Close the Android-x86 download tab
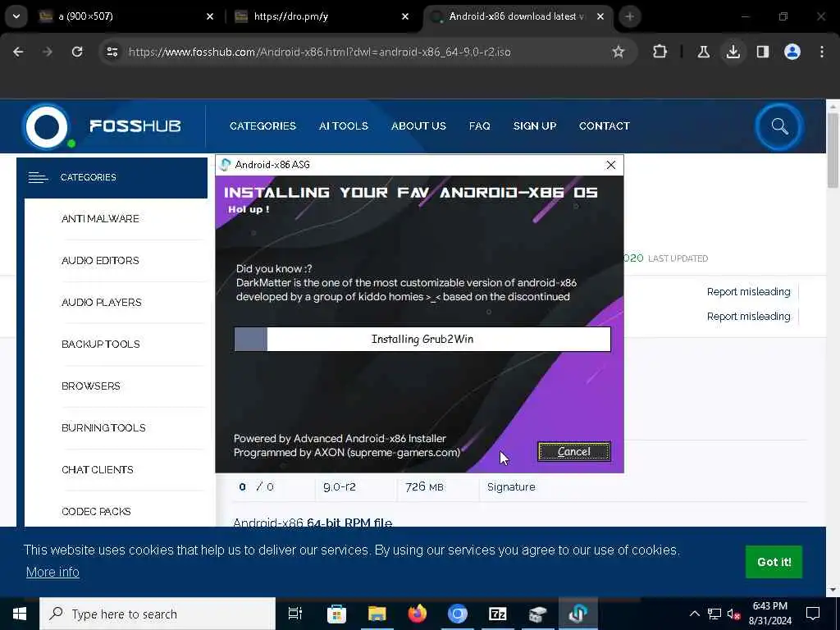 click(600, 16)
